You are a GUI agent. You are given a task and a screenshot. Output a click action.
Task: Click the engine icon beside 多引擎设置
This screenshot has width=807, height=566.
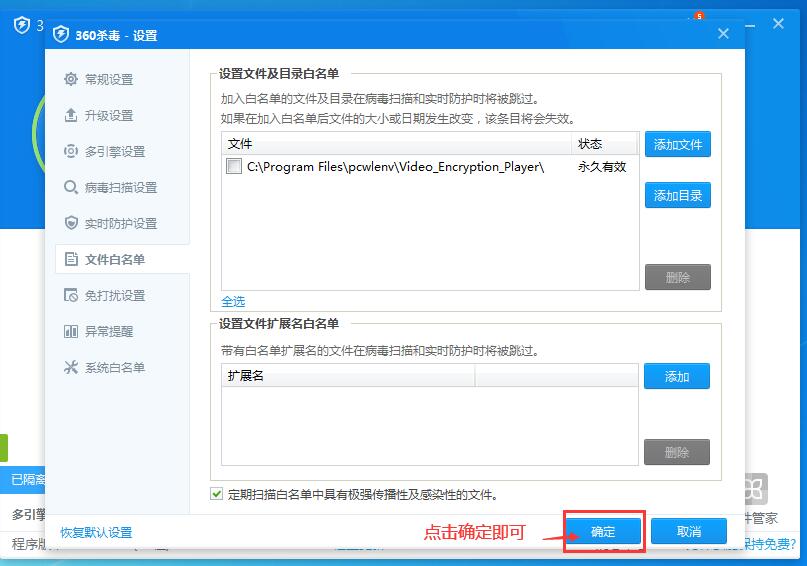(x=71, y=151)
